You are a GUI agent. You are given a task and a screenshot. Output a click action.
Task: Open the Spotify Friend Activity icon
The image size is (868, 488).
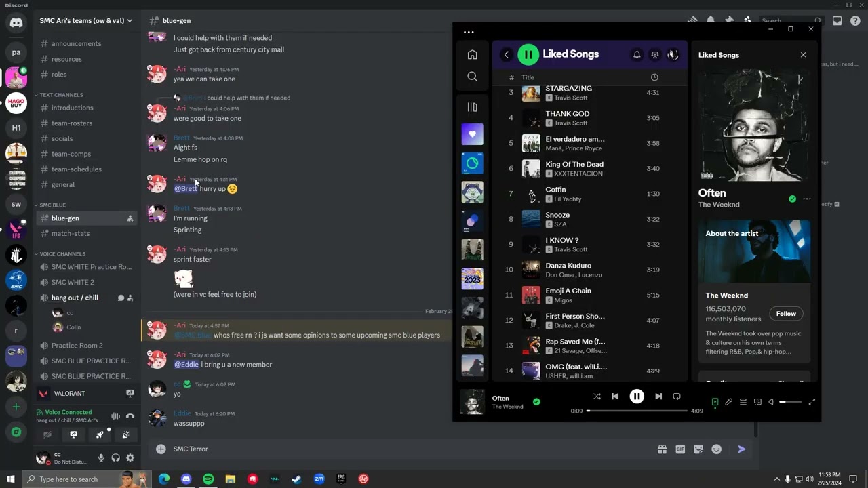coord(655,55)
